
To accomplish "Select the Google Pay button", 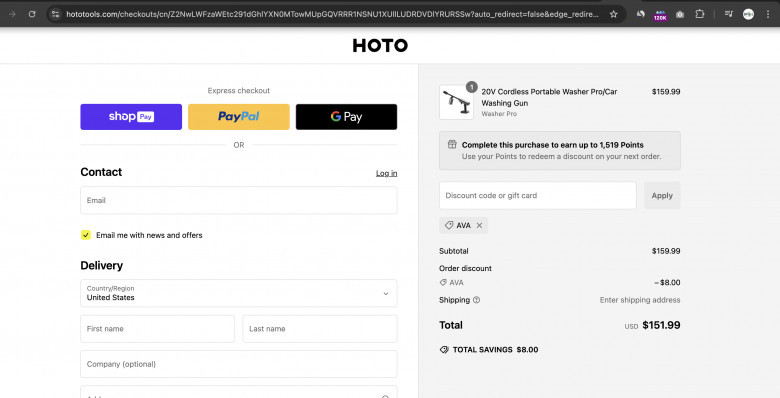I will (x=346, y=117).
